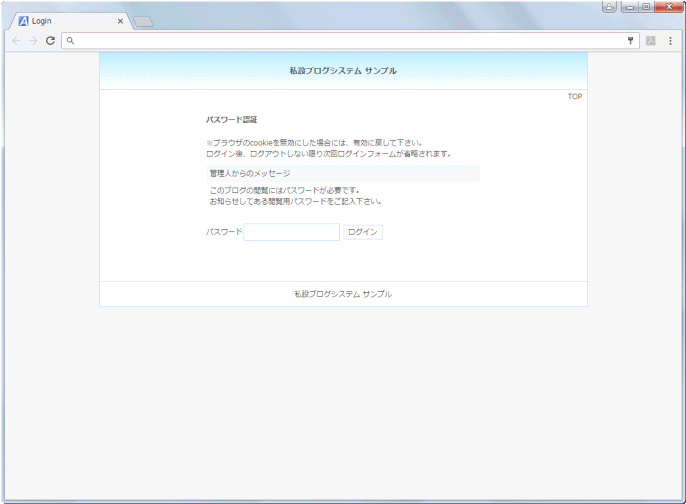Click header title 私設ブログシステム サンプル

[x=343, y=71]
